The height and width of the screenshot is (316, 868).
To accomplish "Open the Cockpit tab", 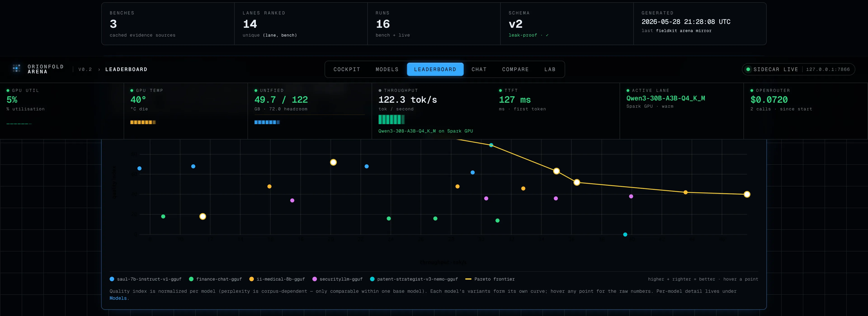I will (347, 69).
